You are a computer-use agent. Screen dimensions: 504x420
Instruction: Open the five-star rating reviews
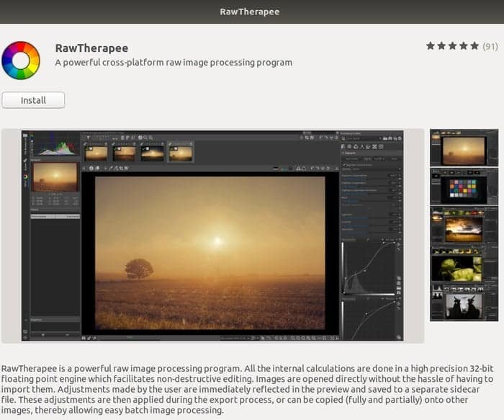pyautogui.click(x=462, y=46)
